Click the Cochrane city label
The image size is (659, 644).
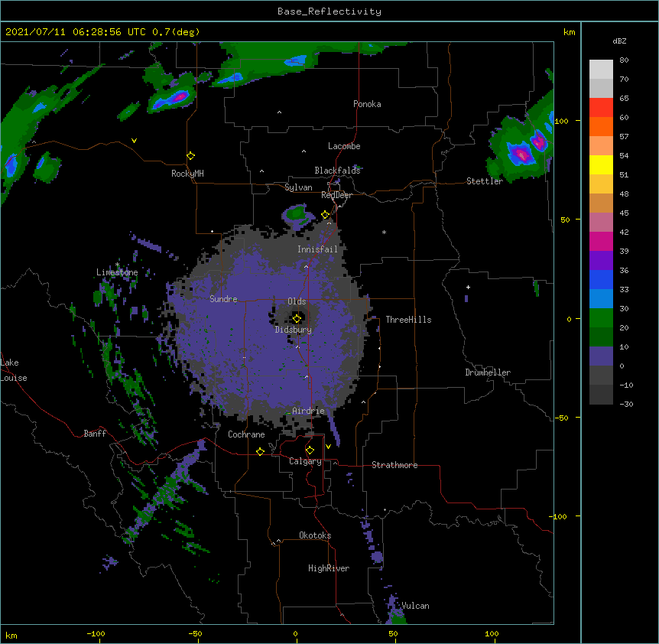(246, 434)
